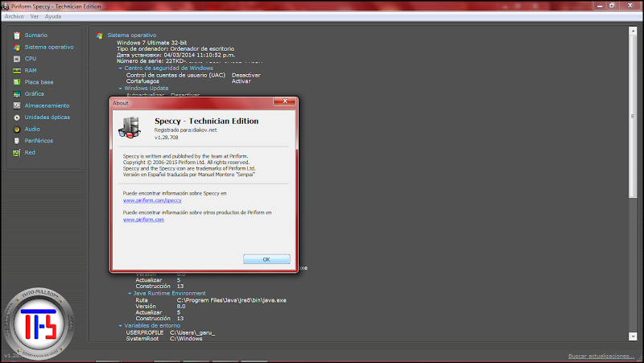Viewport: 644px width, 363px height.
Task: Open the Almacenamiento drive icon
Action: (x=16, y=105)
